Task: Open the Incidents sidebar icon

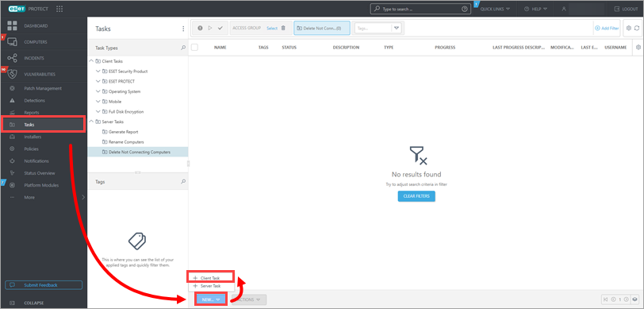Action: [x=13, y=58]
